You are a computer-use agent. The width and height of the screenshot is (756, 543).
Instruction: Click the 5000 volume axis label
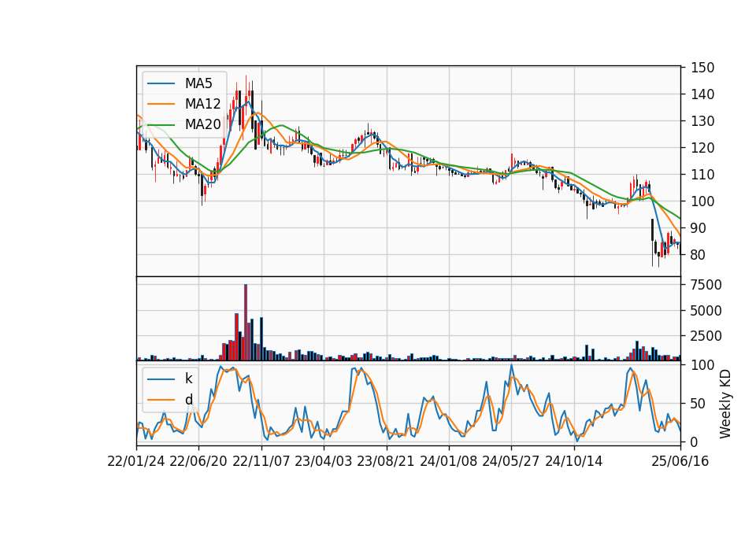point(706,311)
